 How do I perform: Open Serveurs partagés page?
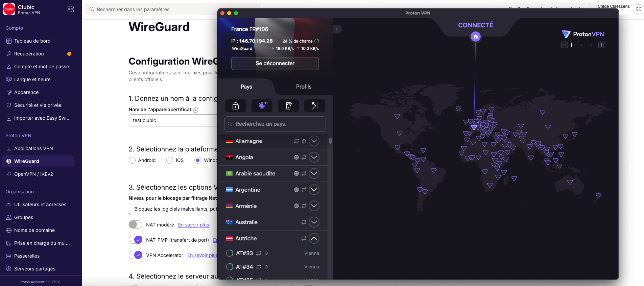click(x=38, y=269)
